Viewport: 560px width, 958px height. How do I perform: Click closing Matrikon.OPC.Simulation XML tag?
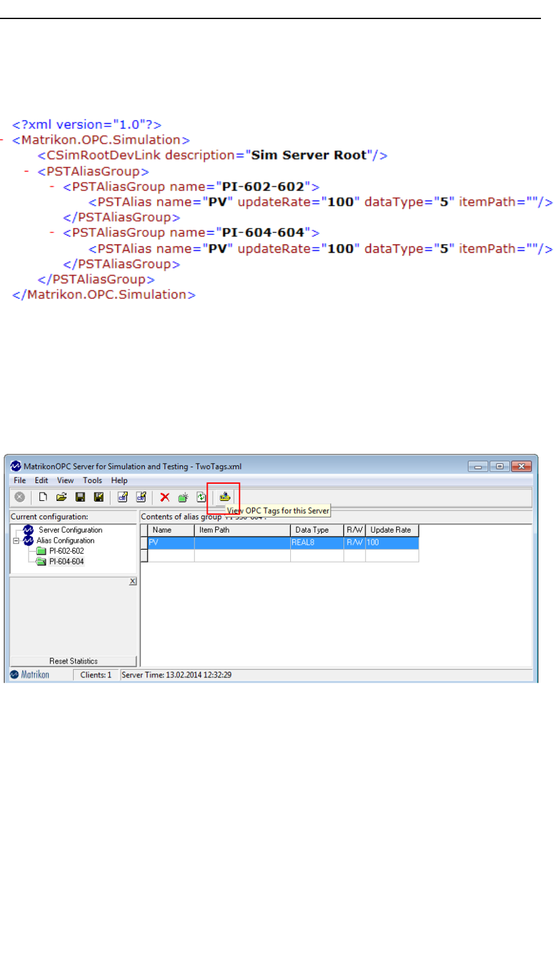coord(103,295)
